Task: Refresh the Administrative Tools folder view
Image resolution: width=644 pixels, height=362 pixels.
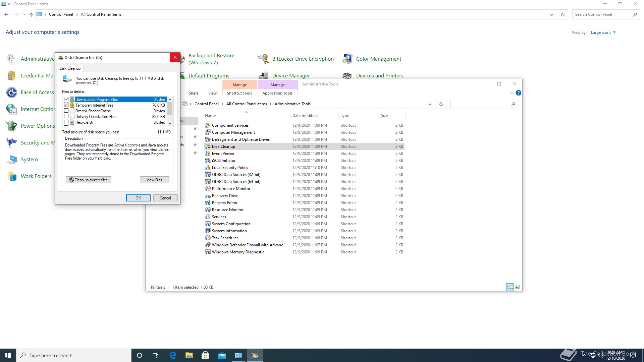Action: coord(441,104)
